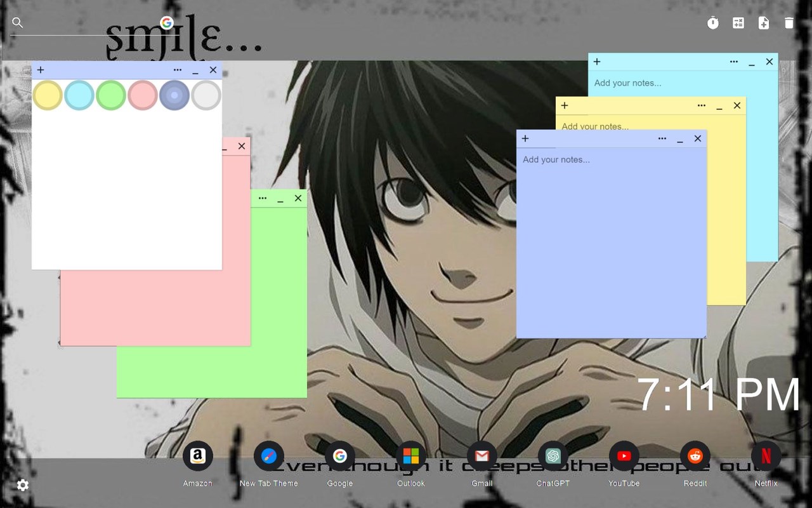Create a new sticky note from top bar
Screen dimensions: 812x508
click(x=764, y=23)
